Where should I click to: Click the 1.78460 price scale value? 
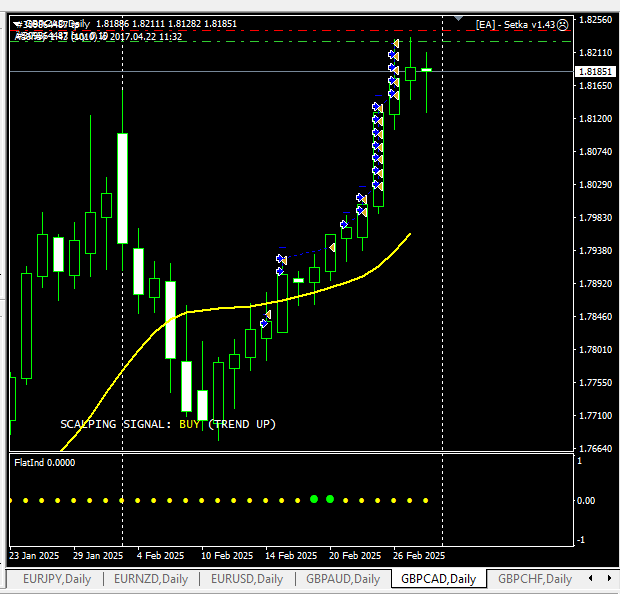coord(595,316)
